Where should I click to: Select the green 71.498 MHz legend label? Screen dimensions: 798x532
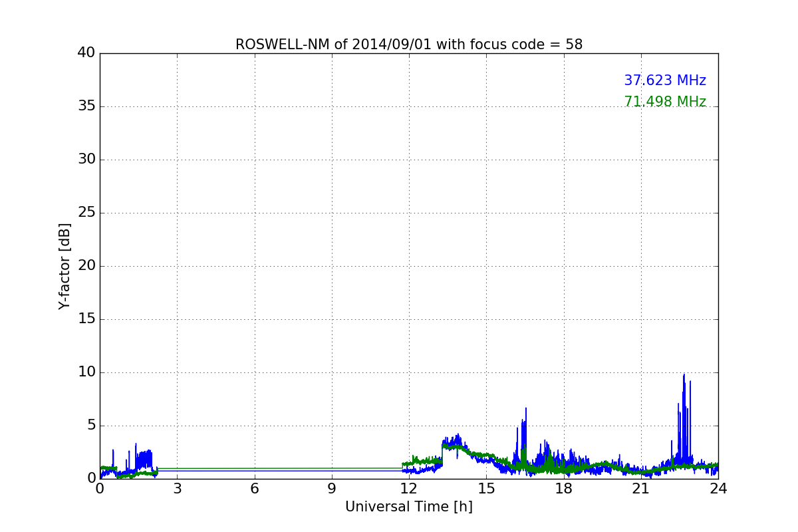(665, 102)
